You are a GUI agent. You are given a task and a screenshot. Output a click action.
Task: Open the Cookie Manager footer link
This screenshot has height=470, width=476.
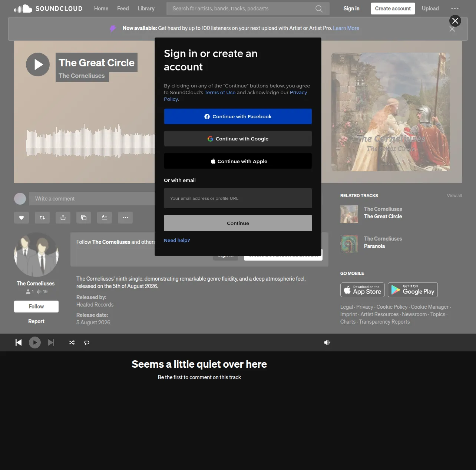(430, 307)
